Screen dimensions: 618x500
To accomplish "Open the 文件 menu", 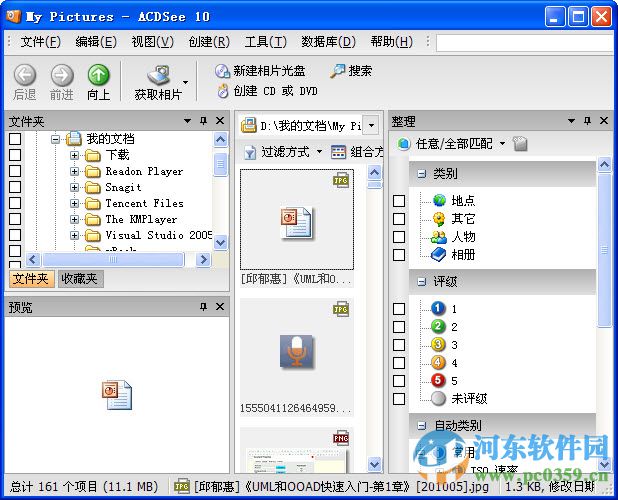I will point(40,41).
